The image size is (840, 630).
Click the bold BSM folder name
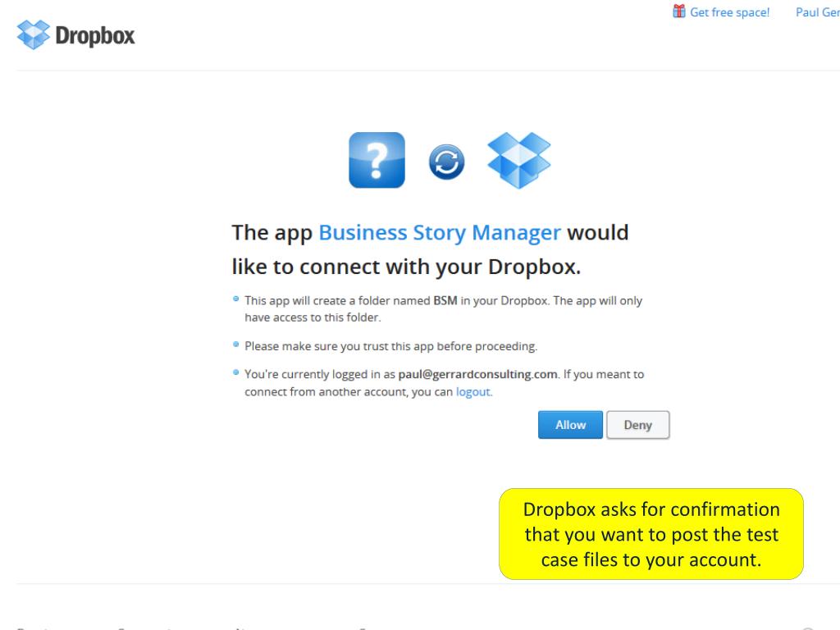click(x=445, y=300)
